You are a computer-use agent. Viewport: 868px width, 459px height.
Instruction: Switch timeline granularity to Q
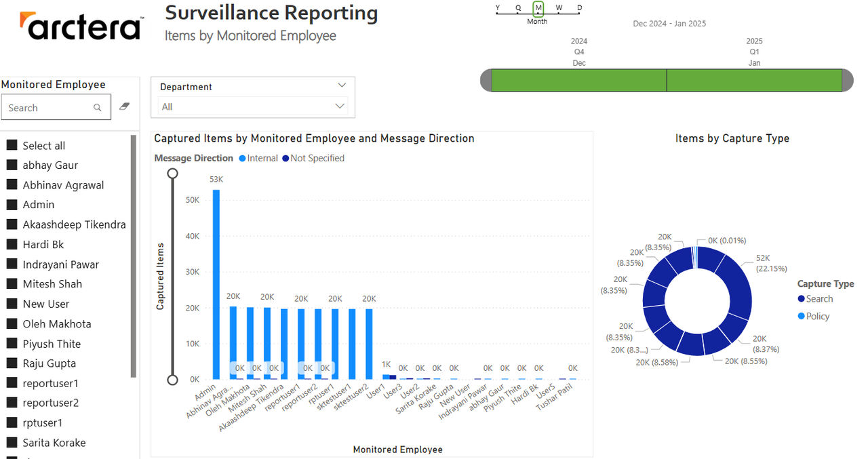[x=518, y=8]
